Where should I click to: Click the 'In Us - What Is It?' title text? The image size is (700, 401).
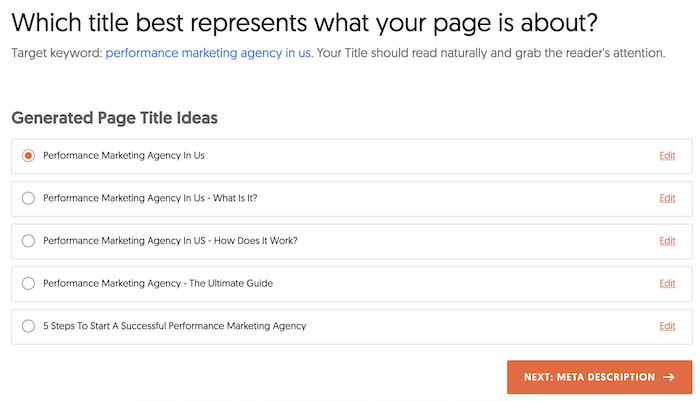point(150,198)
